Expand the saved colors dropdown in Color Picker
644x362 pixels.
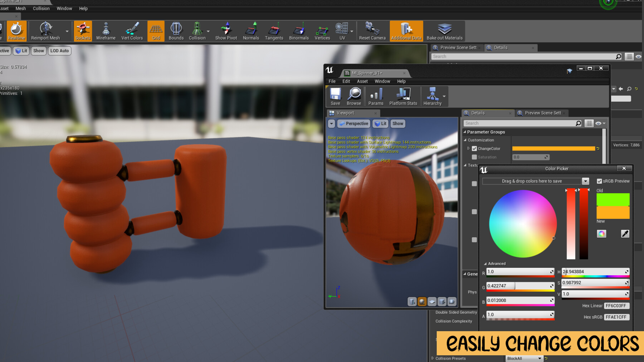pos(586,181)
